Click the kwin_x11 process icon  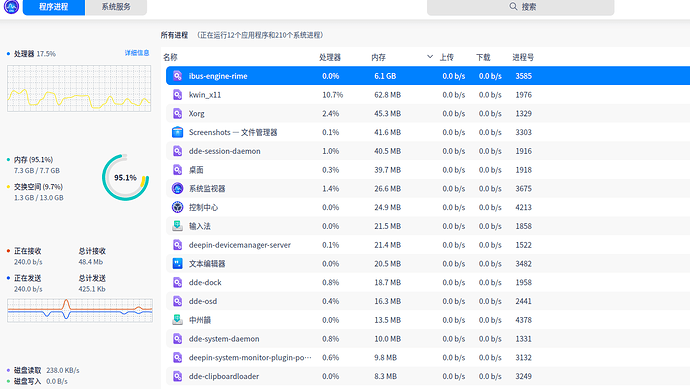(177, 95)
